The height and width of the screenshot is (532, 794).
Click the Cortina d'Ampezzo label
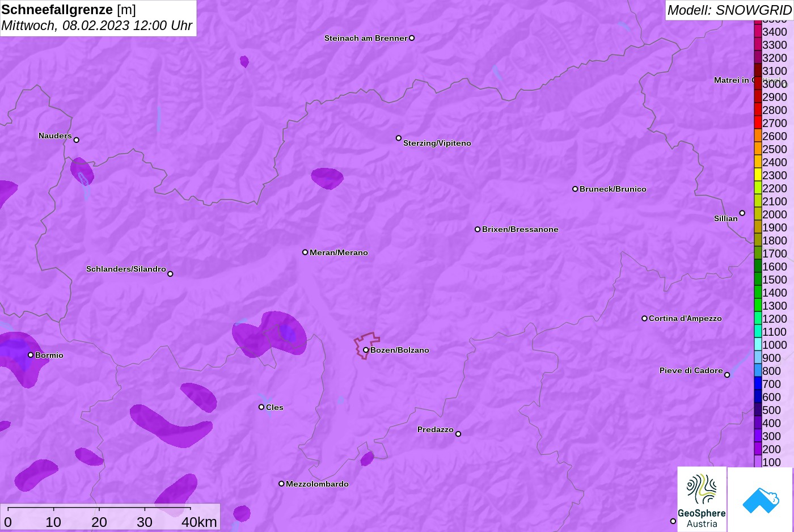(685, 318)
